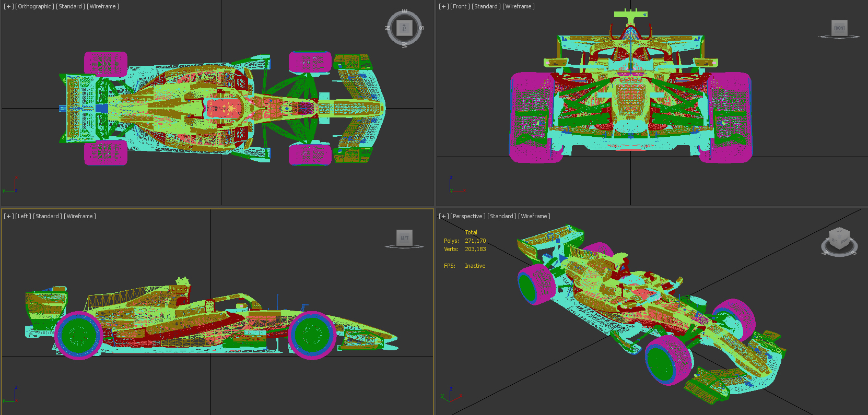Open the [+] menu in the Front viewport
Image resolution: width=868 pixels, height=415 pixels.
pos(444,6)
